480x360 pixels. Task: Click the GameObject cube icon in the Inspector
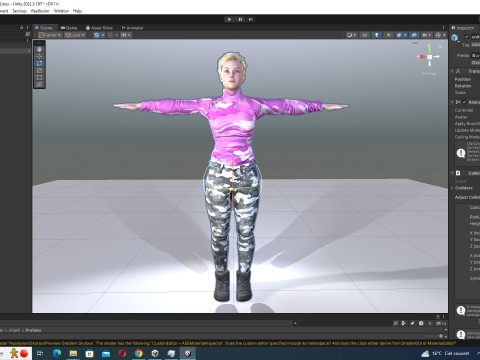click(x=455, y=38)
